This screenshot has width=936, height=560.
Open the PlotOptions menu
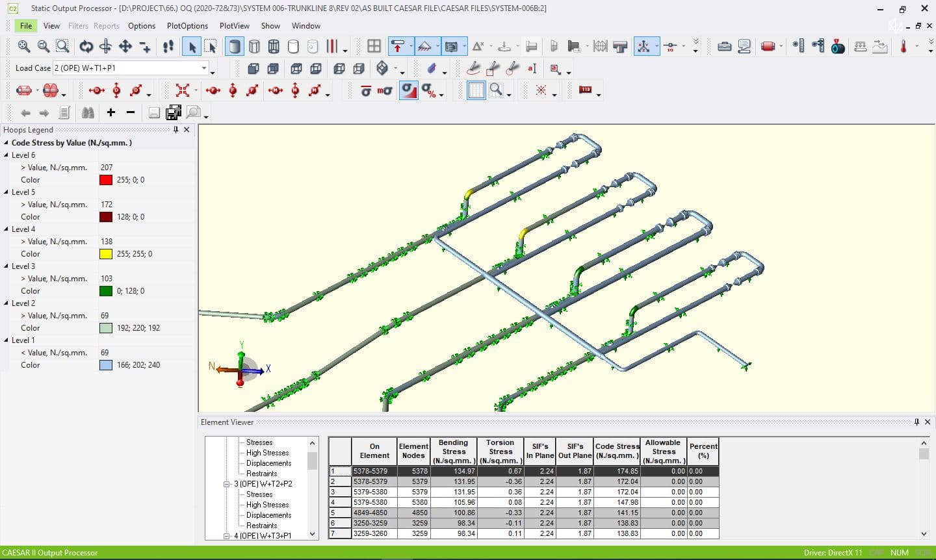pos(187,26)
